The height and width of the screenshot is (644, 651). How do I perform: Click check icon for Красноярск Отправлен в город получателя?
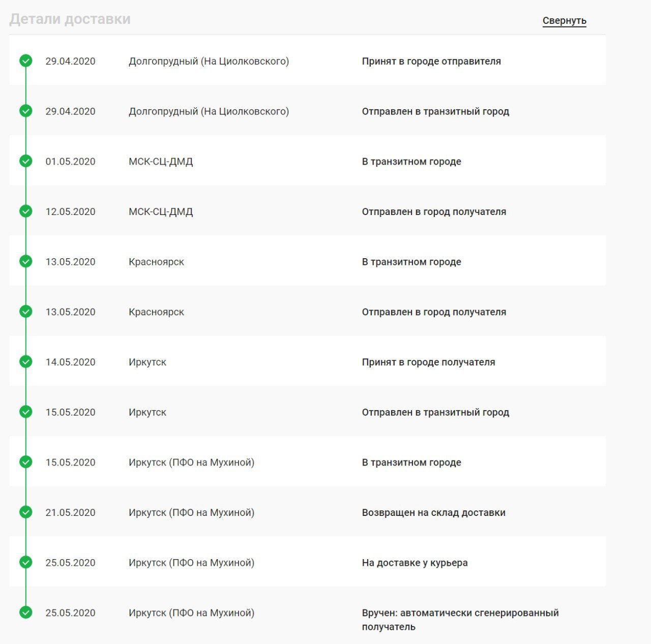pos(26,312)
